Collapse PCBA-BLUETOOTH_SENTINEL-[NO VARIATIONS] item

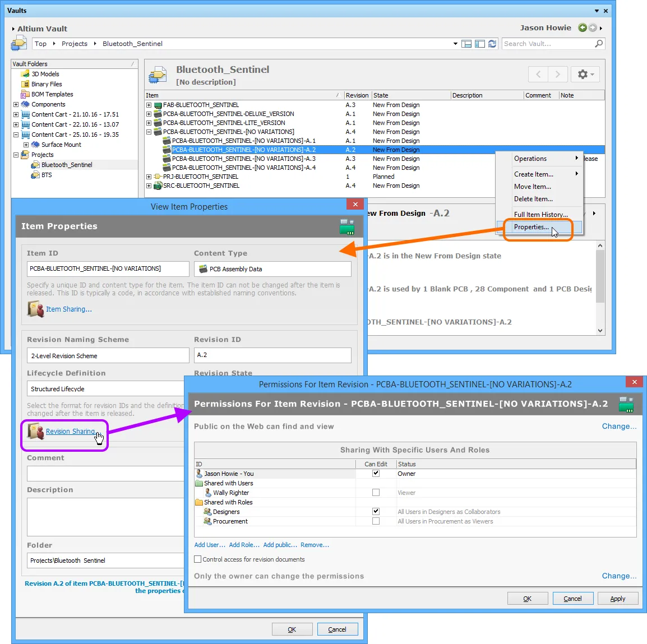click(x=149, y=132)
